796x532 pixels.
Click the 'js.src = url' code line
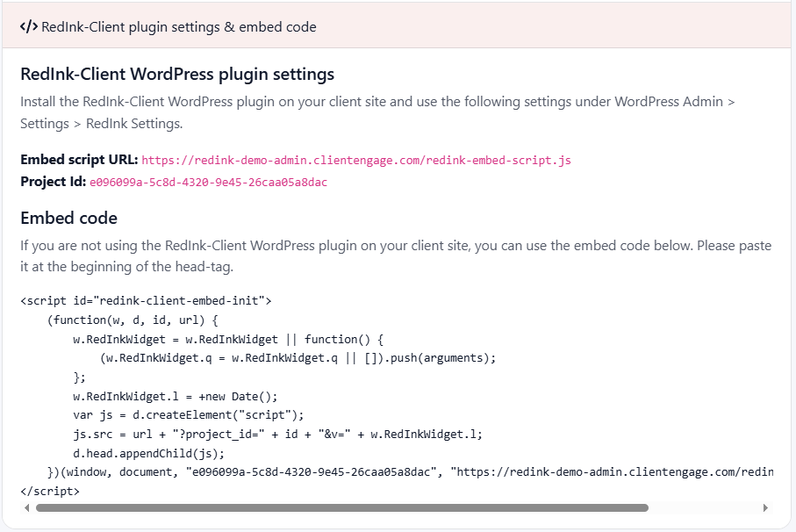click(277, 435)
